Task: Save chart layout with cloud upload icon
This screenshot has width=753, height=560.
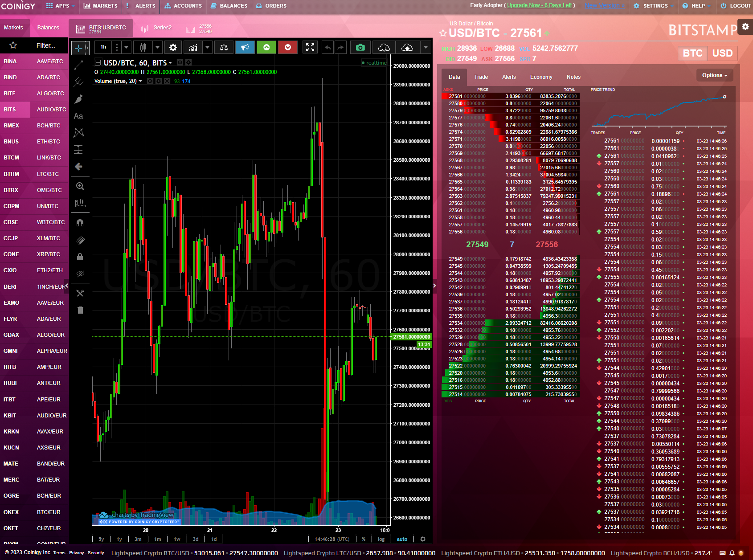Action: tap(407, 47)
